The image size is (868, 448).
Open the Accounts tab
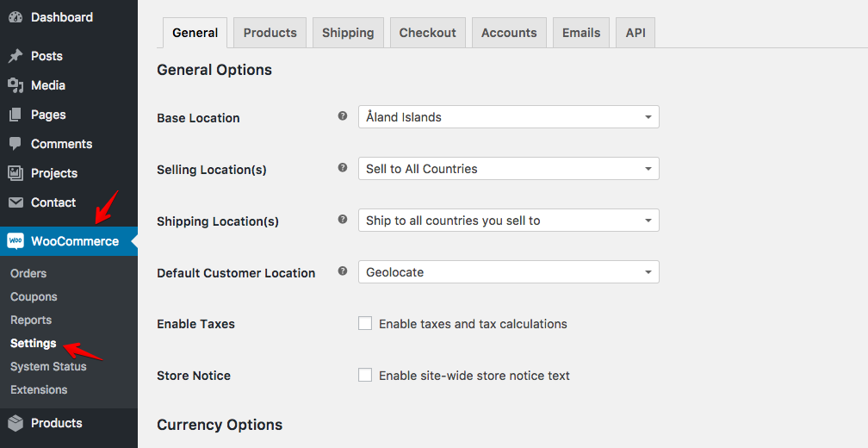[509, 33]
